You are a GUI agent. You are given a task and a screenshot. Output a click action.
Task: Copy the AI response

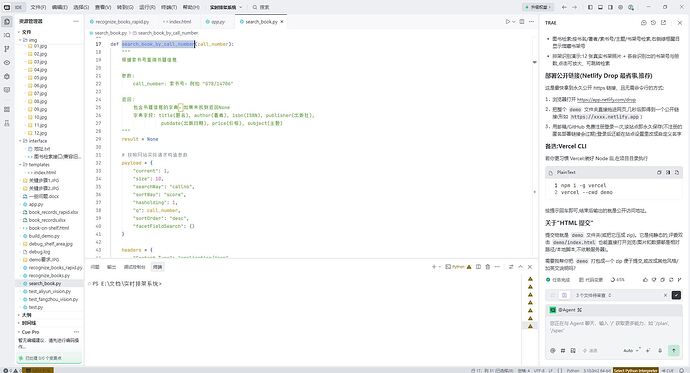pyautogui.click(x=663, y=279)
